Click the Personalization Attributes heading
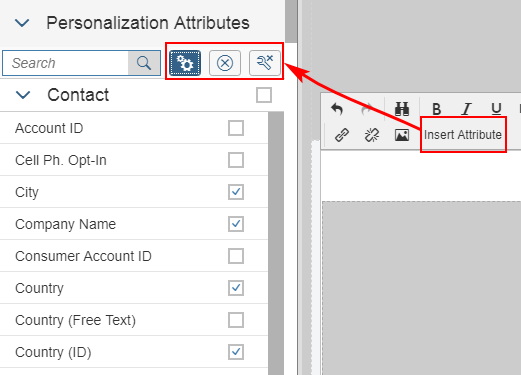Viewport: 521px width, 375px height. (148, 23)
